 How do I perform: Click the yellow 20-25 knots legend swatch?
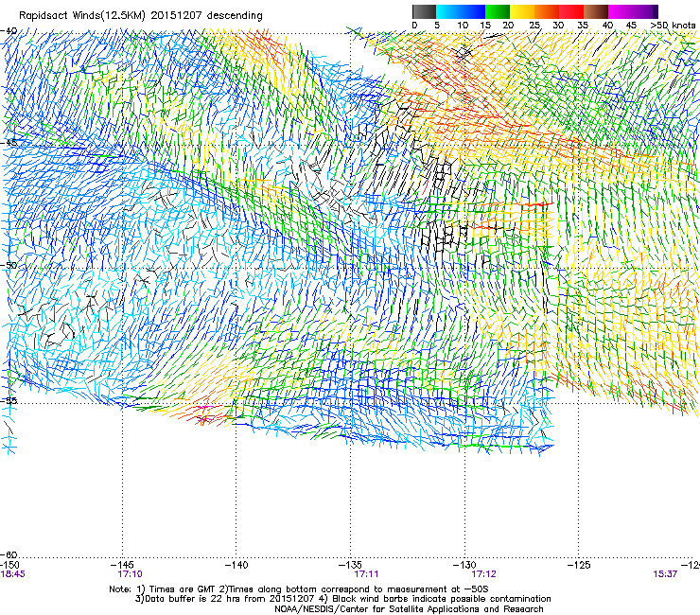(522, 11)
